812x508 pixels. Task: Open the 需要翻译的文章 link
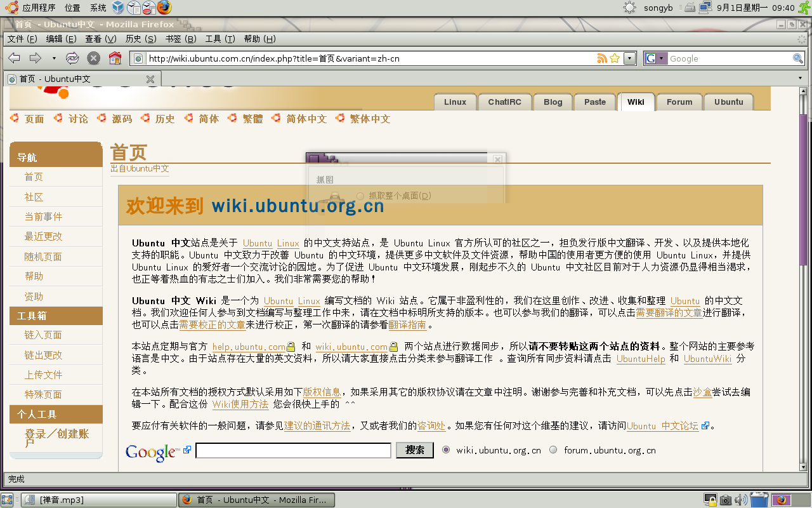(669, 312)
